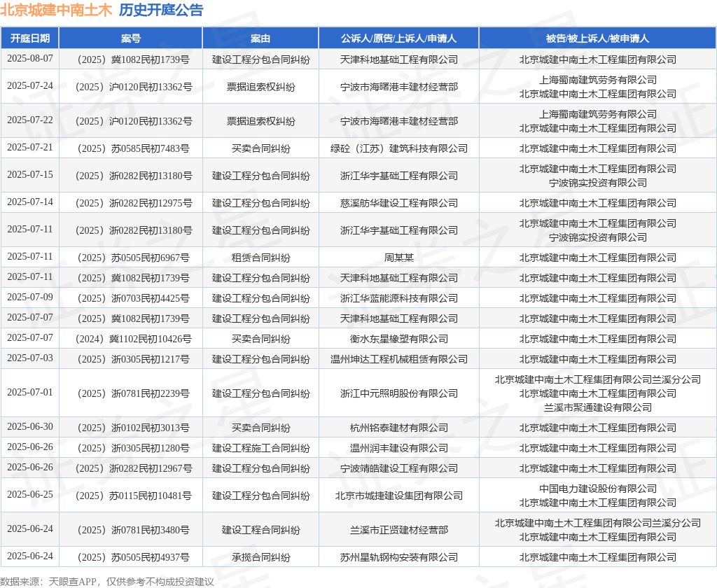Screen dimensions: 717x588
Task: Select the date cell 2025-07-14
Action: tap(30, 202)
